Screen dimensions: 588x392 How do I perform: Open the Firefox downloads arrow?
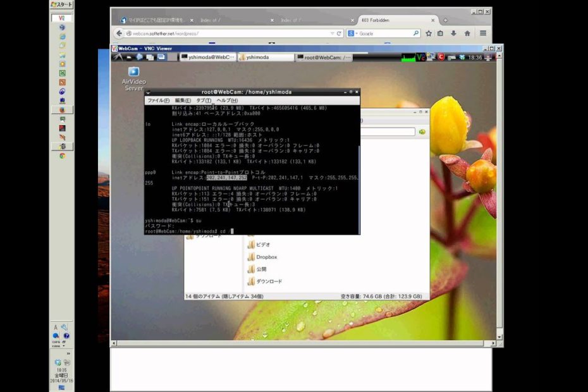pyautogui.click(x=453, y=33)
